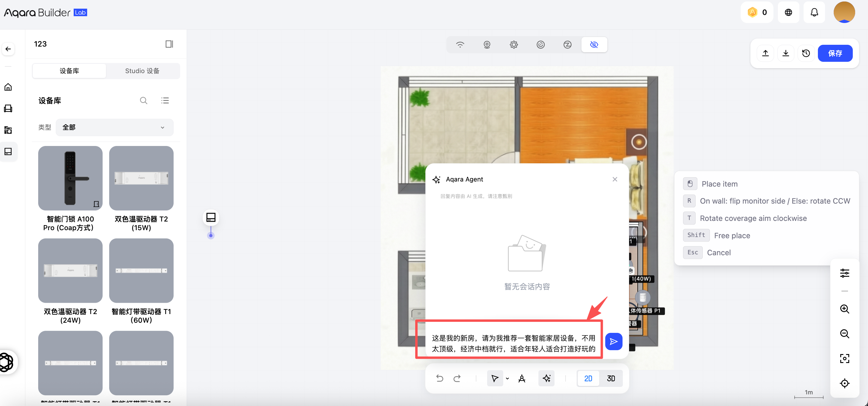Click the project name 123
The height and width of the screenshot is (406, 868).
click(x=41, y=44)
